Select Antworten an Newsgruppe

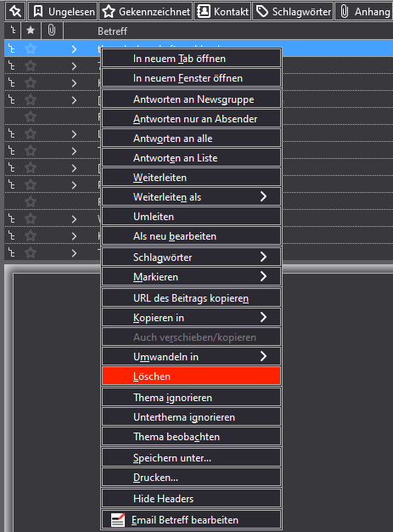(192, 99)
